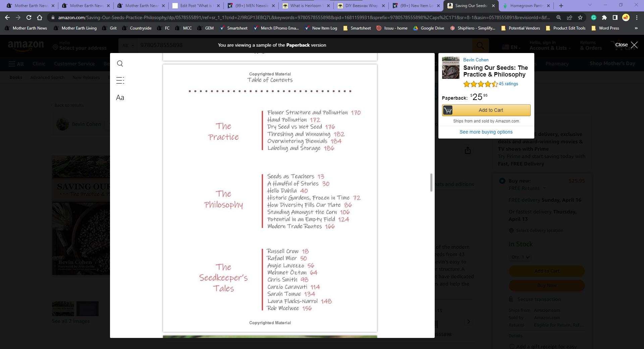Open the tab search chevron
The image size is (644, 349).
coord(590,5)
